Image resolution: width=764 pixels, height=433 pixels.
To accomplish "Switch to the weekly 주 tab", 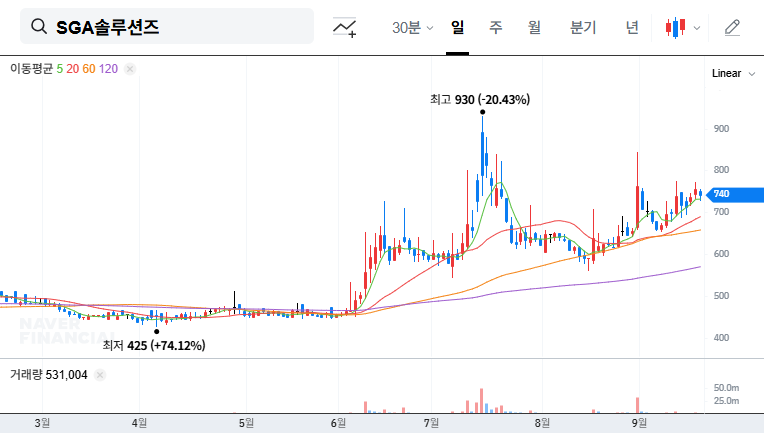I will pyautogui.click(x=495, y=28).
